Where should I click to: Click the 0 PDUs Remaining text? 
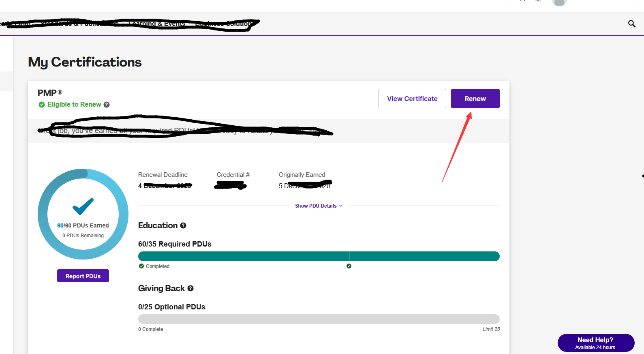click(x=83, y=236)
